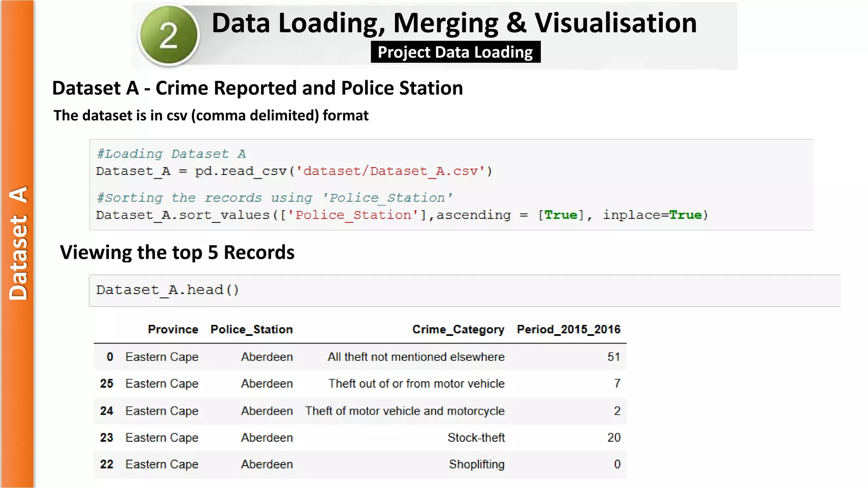
Task: Click the Dataset_A.sort_values code line
Action: (402, 215)
